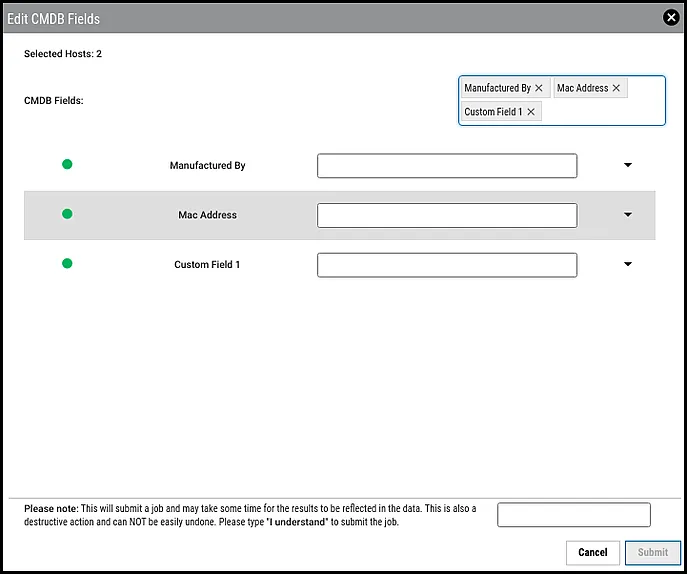Click the green dot beside Manufactured By

tap(67, 164)
